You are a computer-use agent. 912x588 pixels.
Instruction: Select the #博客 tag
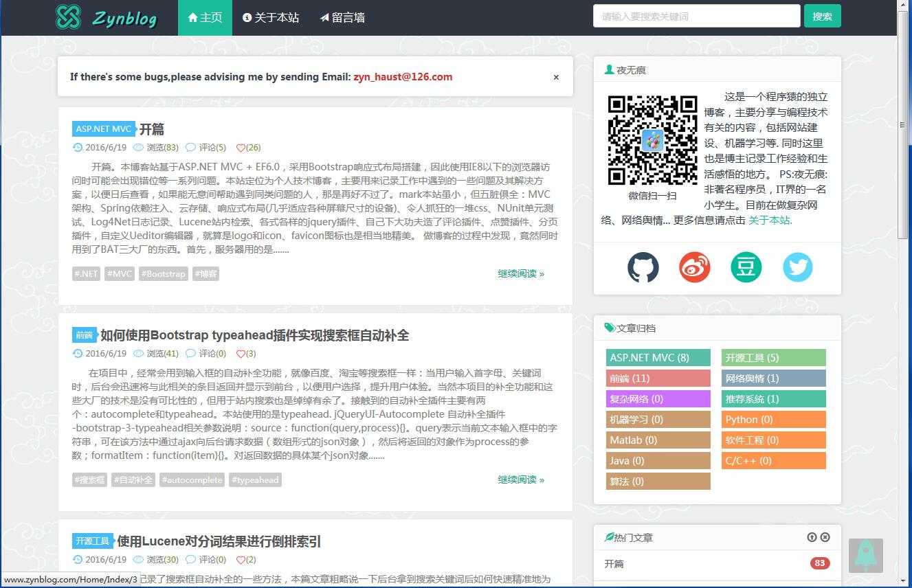pos(205,273)
